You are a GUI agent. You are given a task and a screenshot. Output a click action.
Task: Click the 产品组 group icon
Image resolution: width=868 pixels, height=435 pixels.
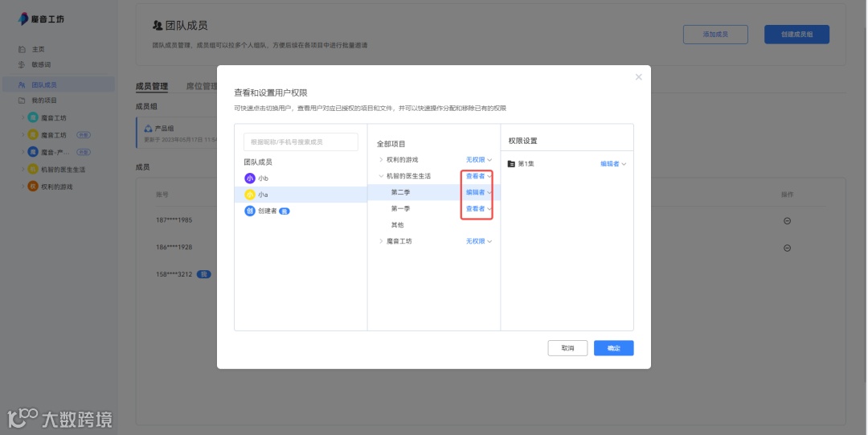148,129
